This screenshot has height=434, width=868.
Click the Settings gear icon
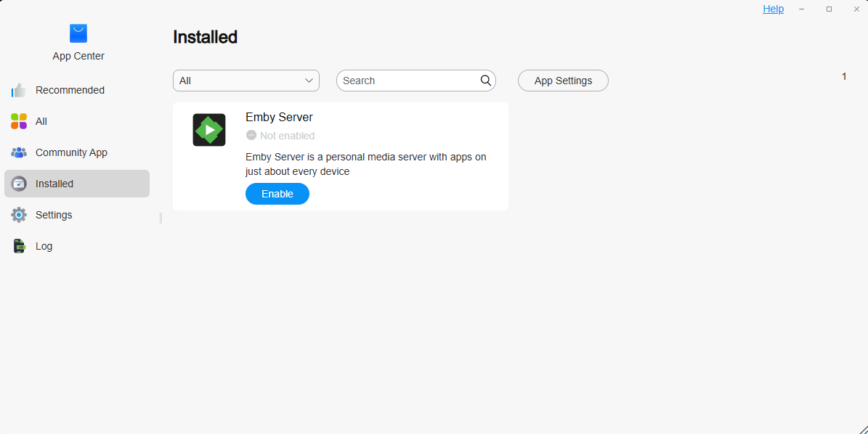click(x=19, y=215)
